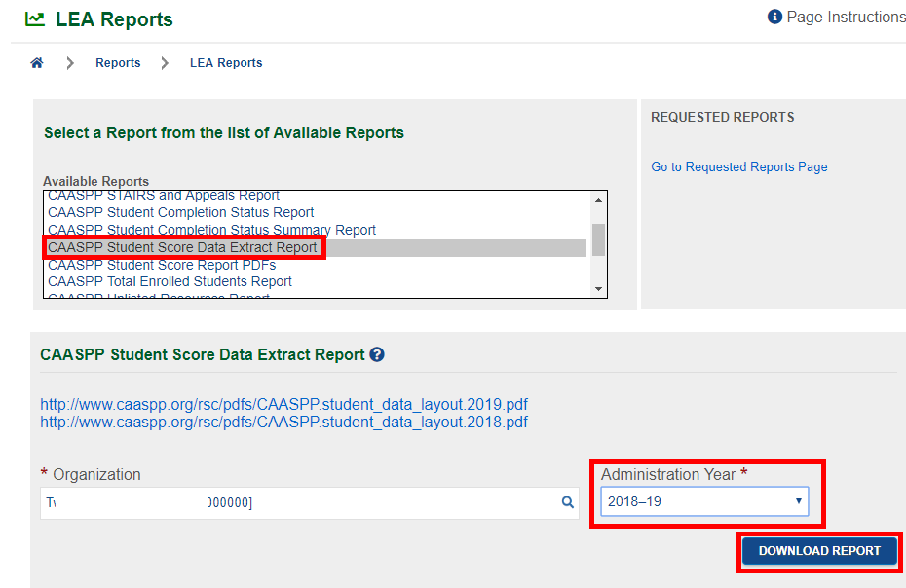906x588 pixels.
Task: Select CAASPP Total Enrolled Students Report
Action: tap(170, 282)
